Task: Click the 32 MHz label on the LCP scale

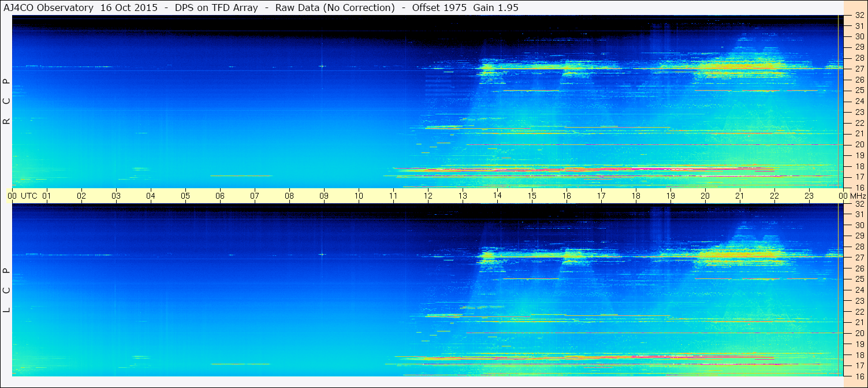Action: pos(859,204)
